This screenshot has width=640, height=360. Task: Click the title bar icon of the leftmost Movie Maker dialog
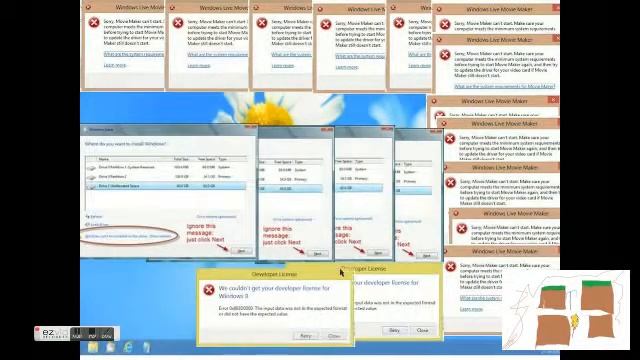coord(88,7)
